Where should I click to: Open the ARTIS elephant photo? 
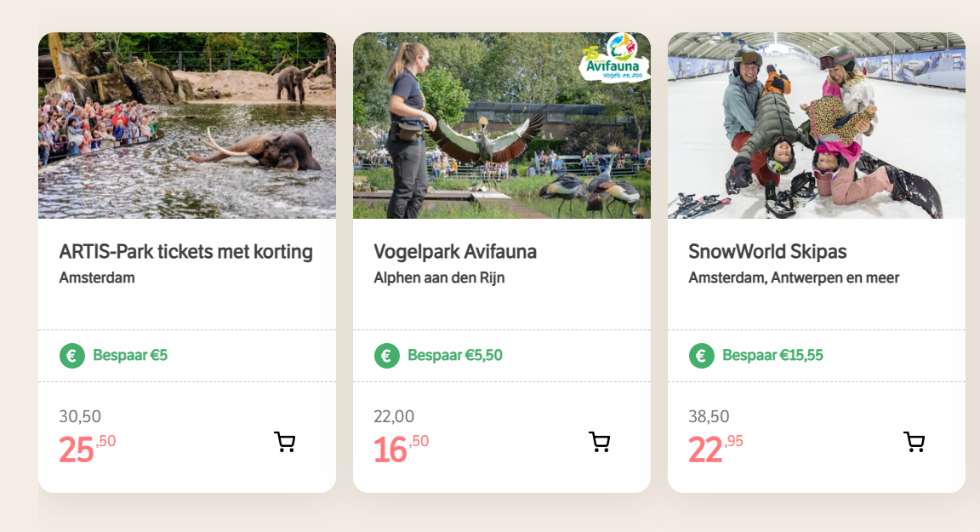187,125
